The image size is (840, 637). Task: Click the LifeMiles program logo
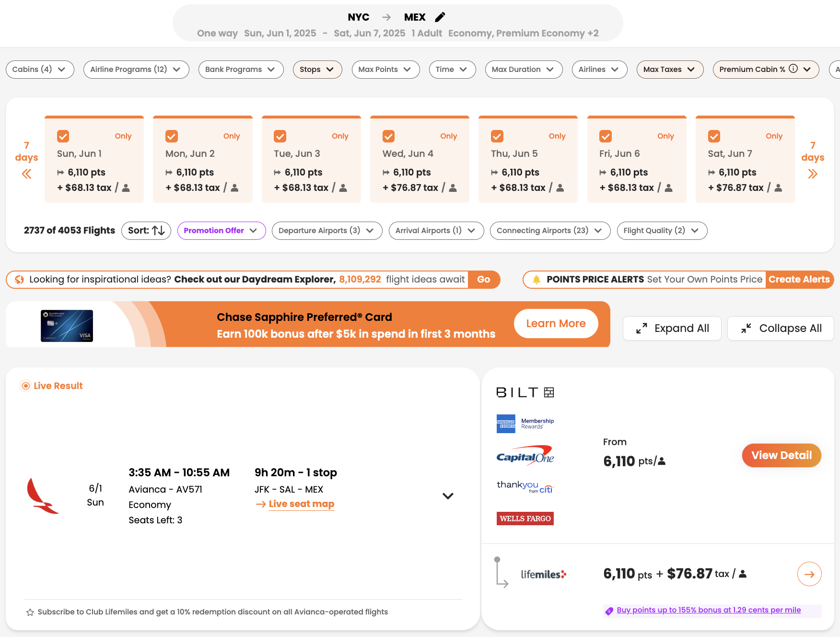(x=544, y=574)
